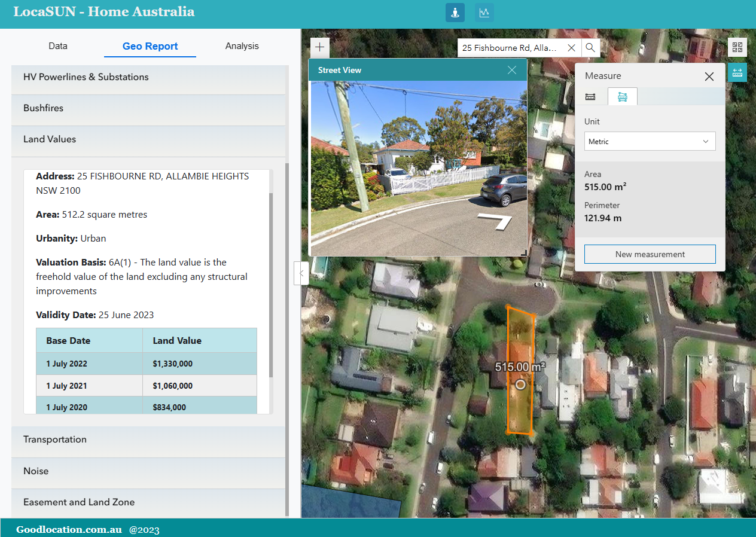Click the 1 July 2020 date cell

pos(90,406)
